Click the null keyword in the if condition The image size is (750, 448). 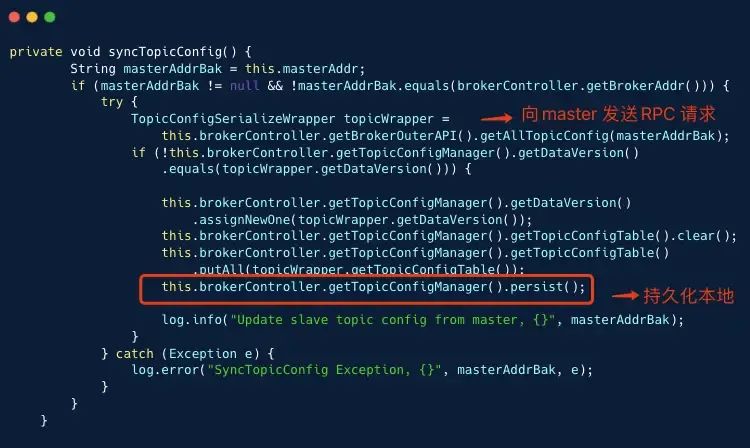(x=245, y=86)
